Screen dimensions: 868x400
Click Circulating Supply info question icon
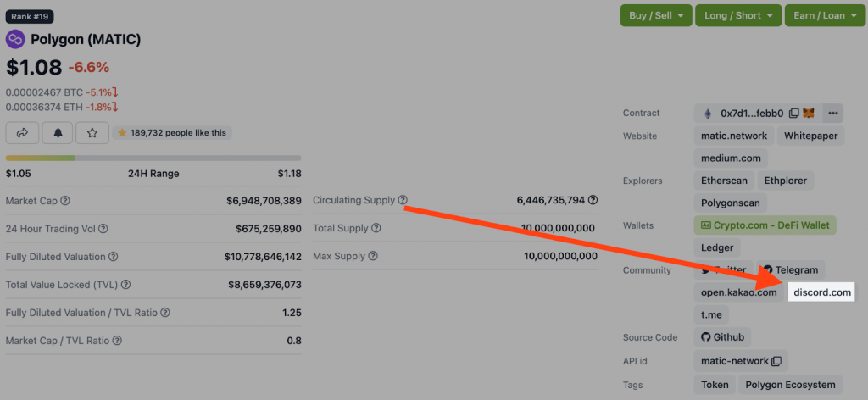(403, 201)
